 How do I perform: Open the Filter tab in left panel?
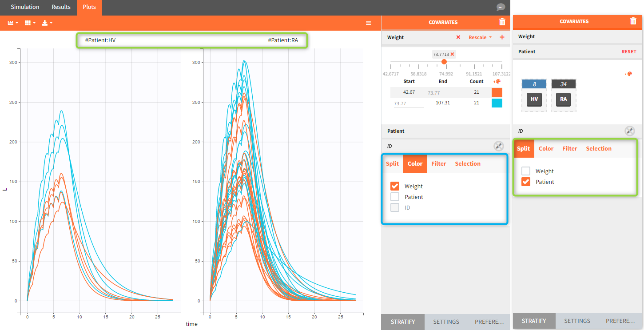pyautogui.click(x=438, y=163)
